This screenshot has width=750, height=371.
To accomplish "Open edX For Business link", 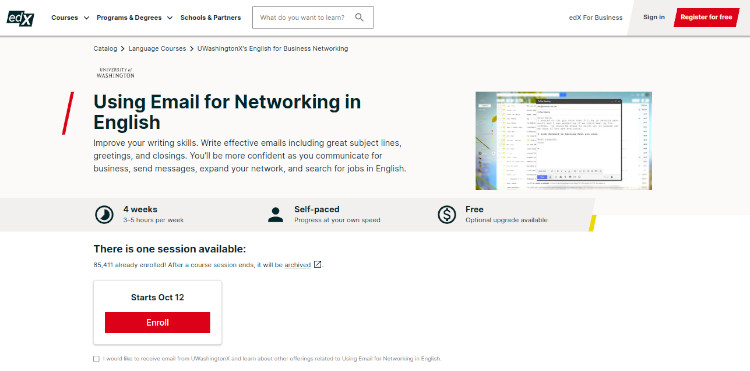I will pyautogui.click(x=596, y=18).
